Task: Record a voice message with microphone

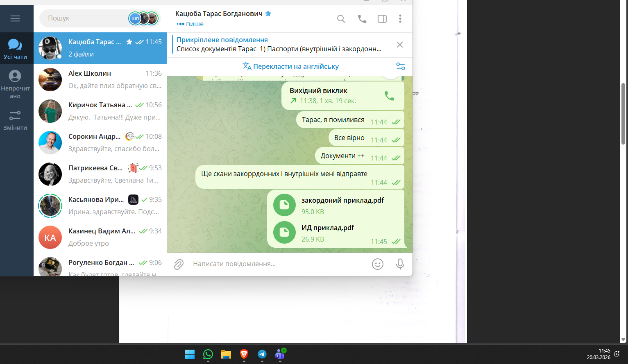Action: (400, 264)
